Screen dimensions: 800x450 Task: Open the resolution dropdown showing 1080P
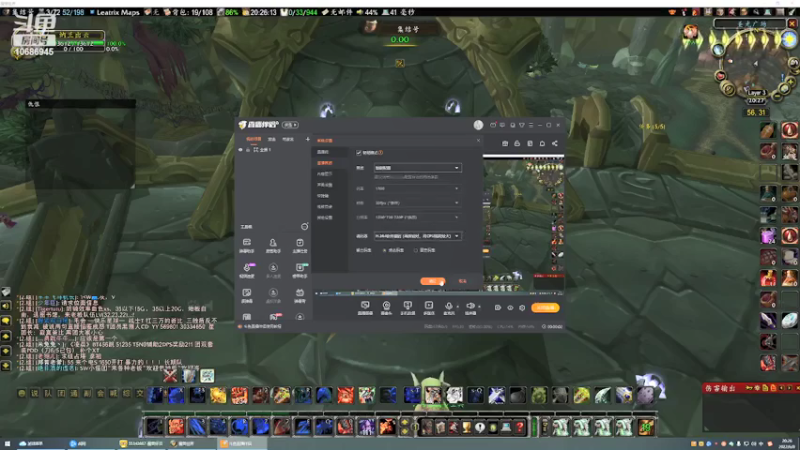click(x=417, y=217)
